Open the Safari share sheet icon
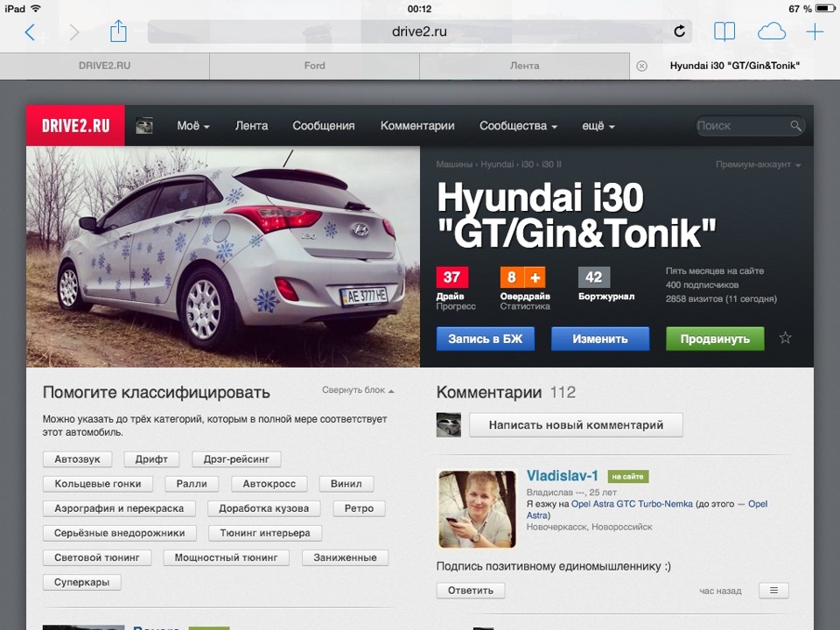The image size is (840, 630). [118, 31]
